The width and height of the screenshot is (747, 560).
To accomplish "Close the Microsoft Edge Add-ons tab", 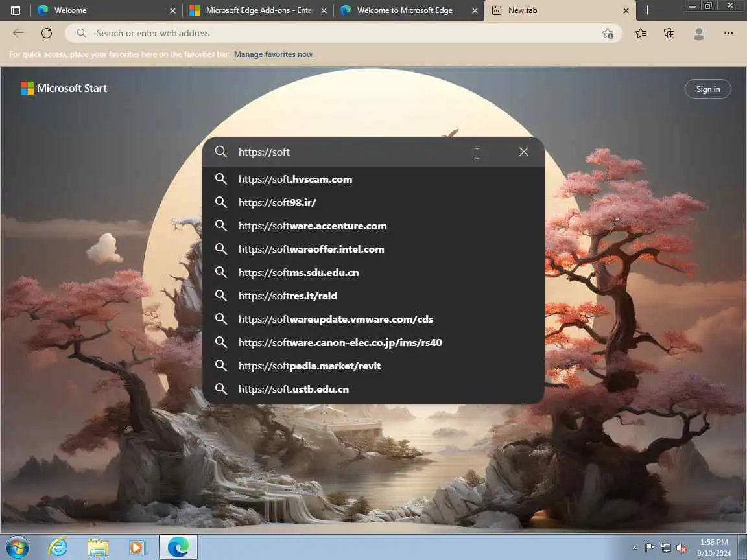I will point(324,10).
